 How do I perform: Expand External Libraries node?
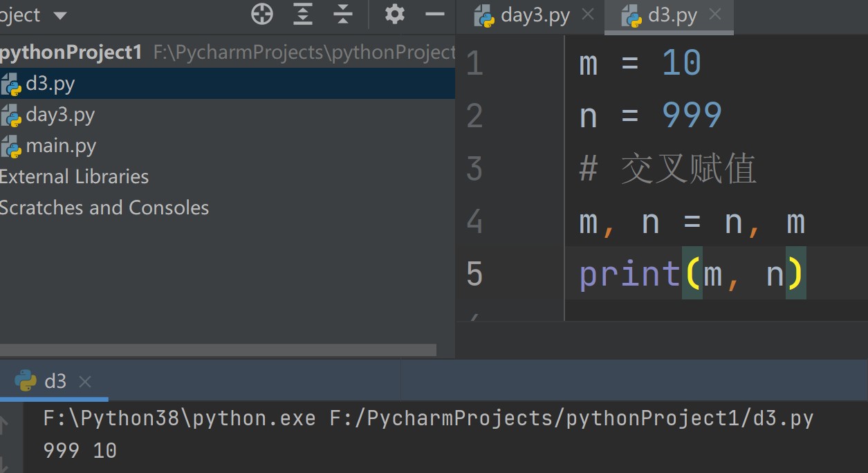pyautogui.click(x=73, y=177)
